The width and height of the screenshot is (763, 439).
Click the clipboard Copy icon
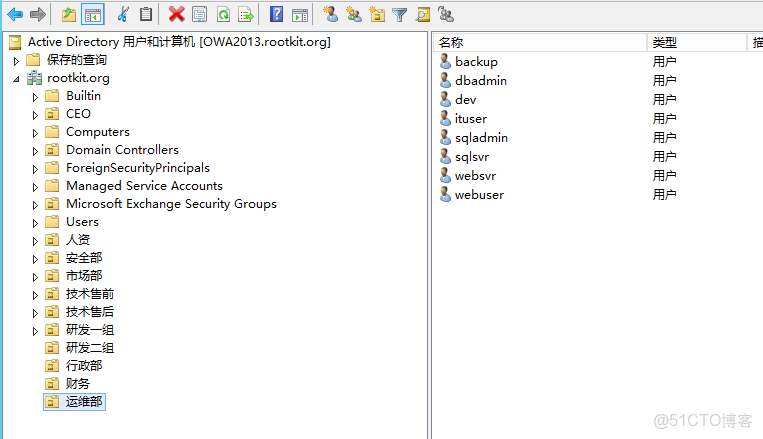click(146, 15)
